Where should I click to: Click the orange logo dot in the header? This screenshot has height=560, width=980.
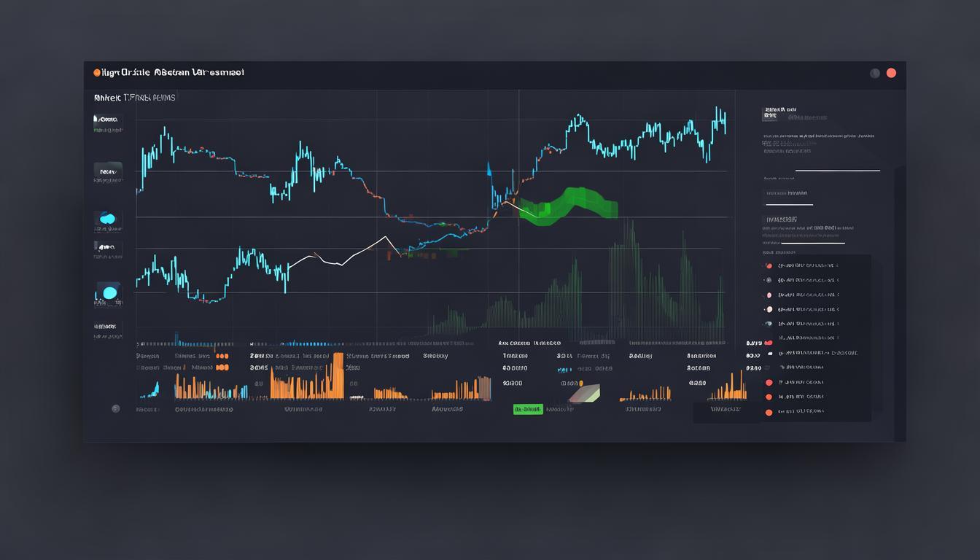click(x=96, y=72)
